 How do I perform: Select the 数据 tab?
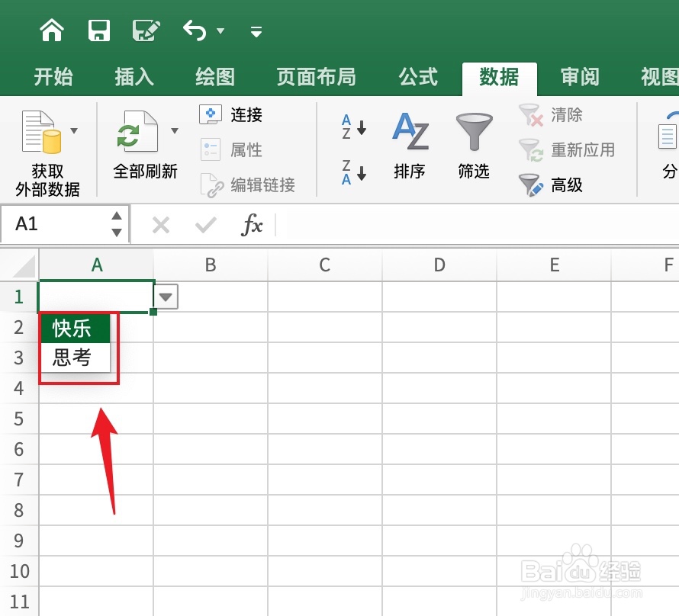(x=499, y=78)
